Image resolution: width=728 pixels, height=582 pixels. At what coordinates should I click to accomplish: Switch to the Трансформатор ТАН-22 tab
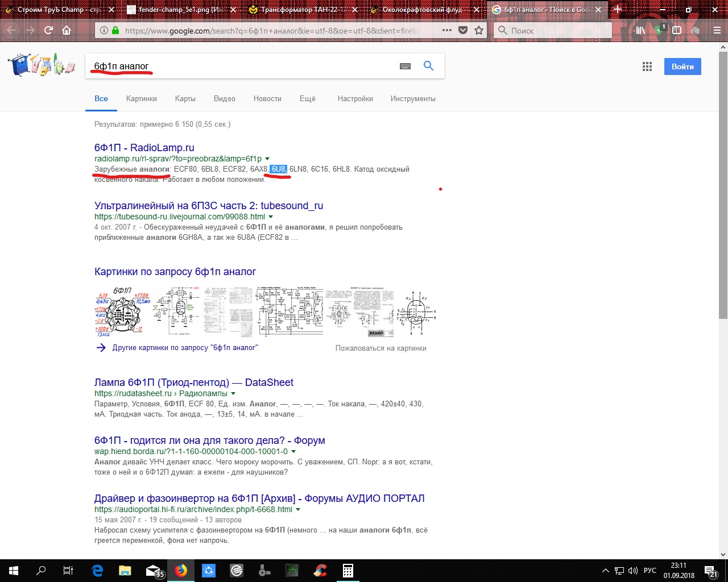pyautogui.click(x=304, y=10)
